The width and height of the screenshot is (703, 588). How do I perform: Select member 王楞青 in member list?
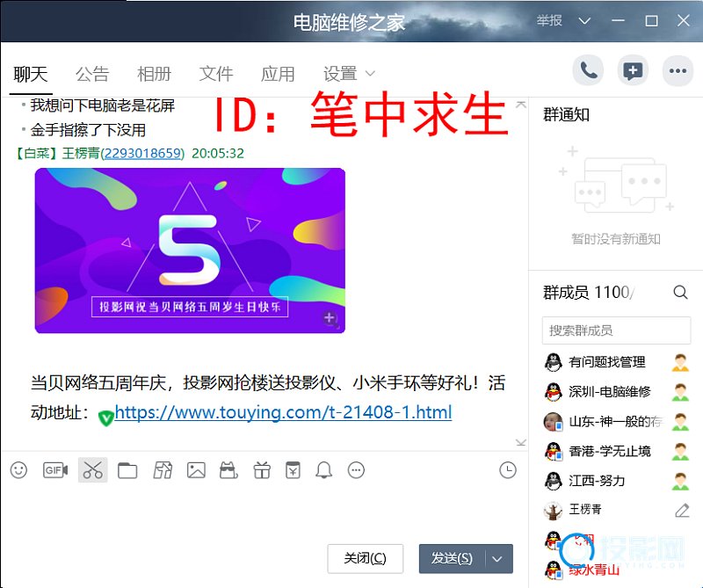(585, 510)
